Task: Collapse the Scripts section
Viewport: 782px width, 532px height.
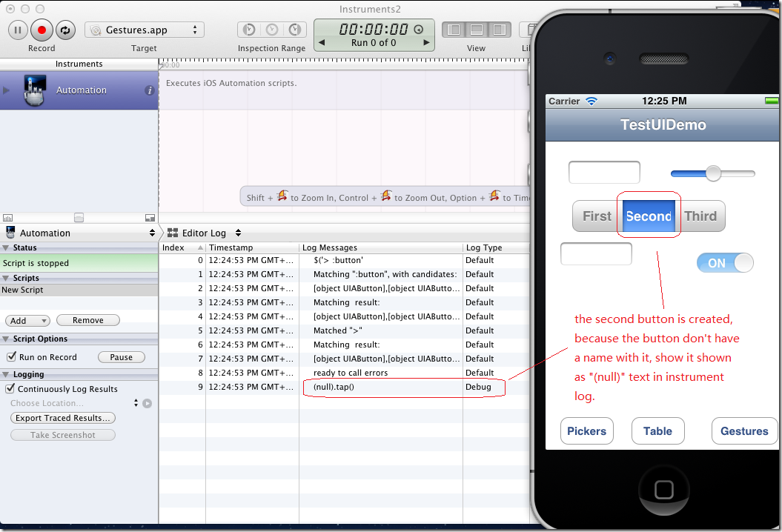Action: coord(5,278)
